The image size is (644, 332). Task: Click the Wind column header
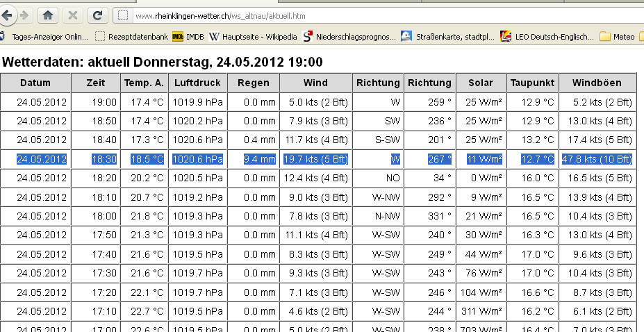315,83
